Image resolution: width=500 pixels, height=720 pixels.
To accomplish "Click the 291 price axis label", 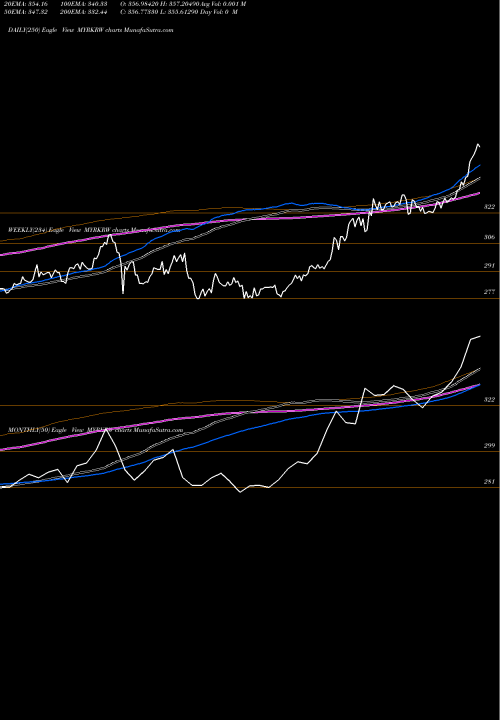I will pyautogui.click(x=489, y=265).
